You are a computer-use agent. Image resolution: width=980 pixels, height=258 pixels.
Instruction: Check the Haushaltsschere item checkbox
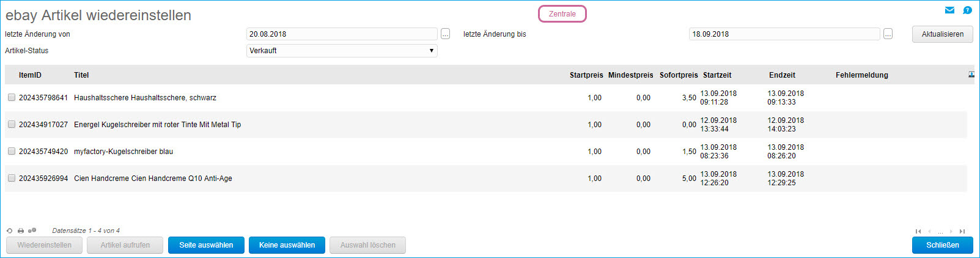coord(12,97)
